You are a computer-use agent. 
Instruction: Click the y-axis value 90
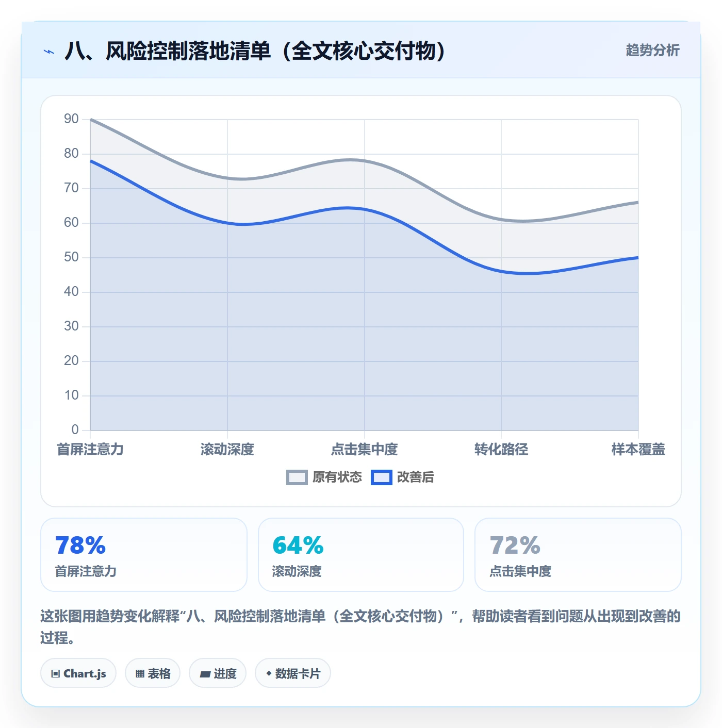(x=71, y=119)
